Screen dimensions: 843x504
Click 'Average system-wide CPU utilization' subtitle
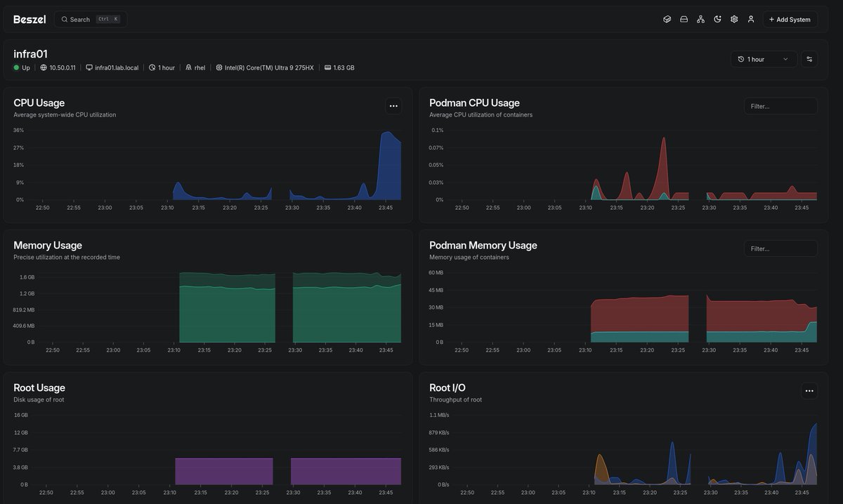click(65, 115)
